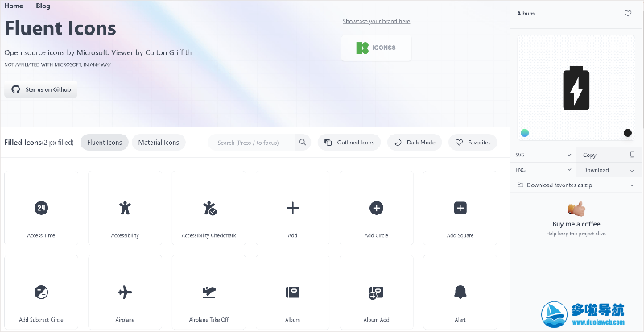Choose the Add Subtract Circle icon
This screenshot has height=332, width=644.
point(41,293)
